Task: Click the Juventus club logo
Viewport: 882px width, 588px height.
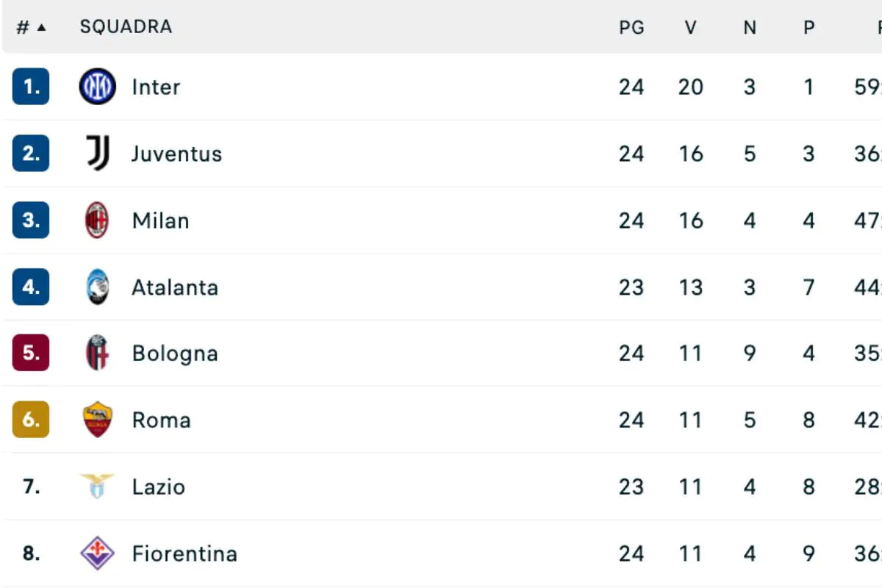Action: pos(98,154)
